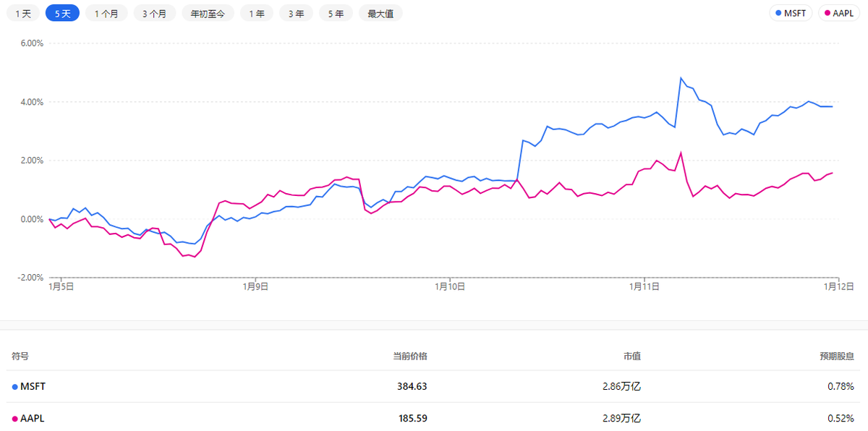The width and height of the screenshot is (868, 431).
Task: Sort by 当前价格 column header
Action: (x=409, y=356)
